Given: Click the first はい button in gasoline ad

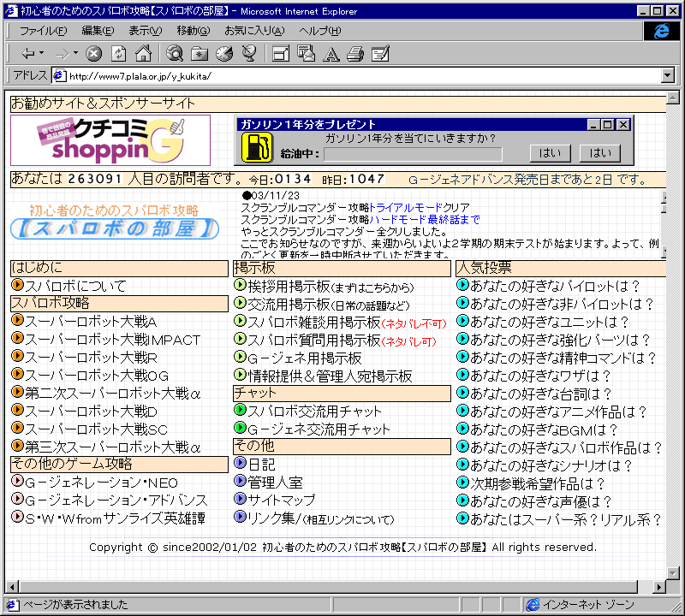Looking at the screenshot, I should click(x=550, y=153).
